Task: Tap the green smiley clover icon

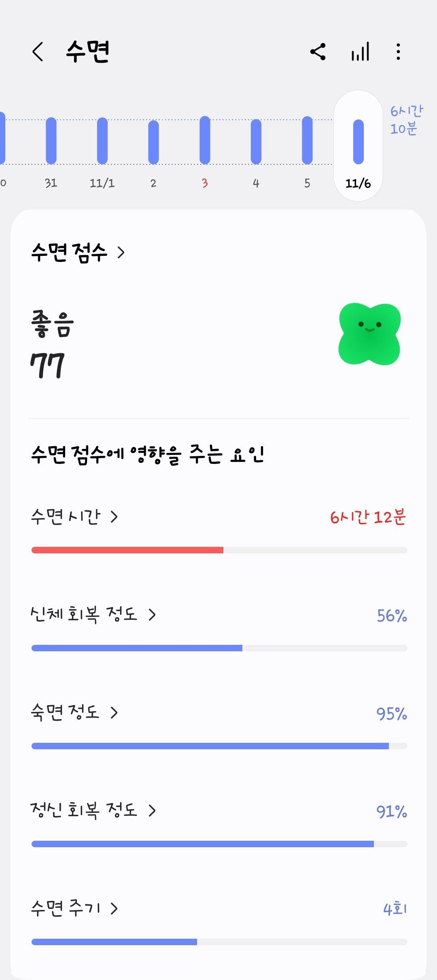Action: click(x=369, y=334)
